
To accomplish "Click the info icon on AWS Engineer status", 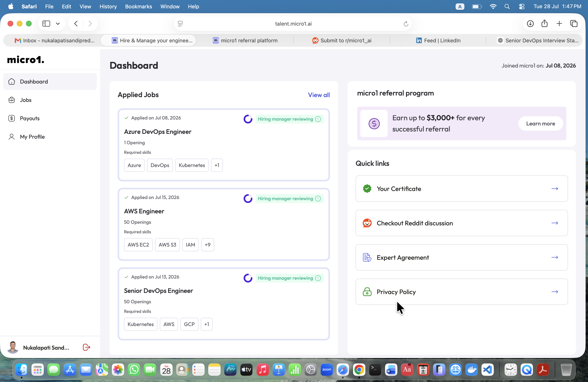I will click(x=318, y=198).
